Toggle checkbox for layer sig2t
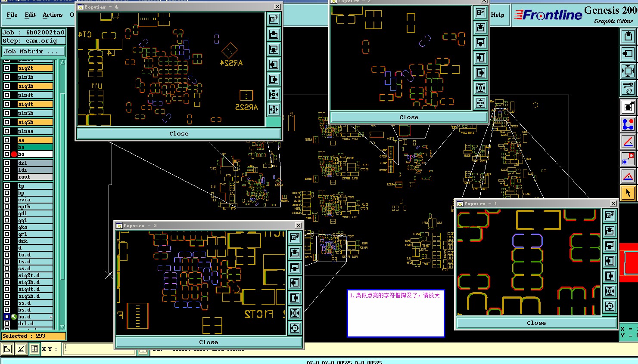 pos(7,68)
